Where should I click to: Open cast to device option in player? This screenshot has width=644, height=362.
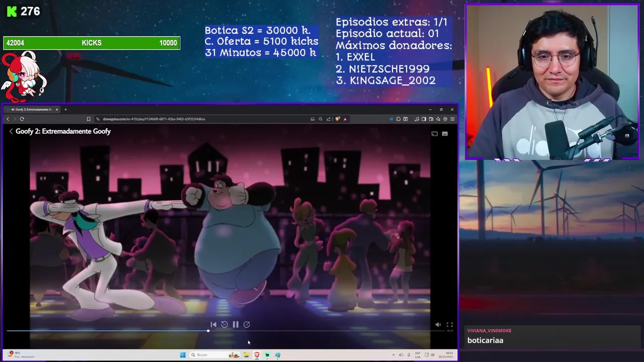coord(434,134)
